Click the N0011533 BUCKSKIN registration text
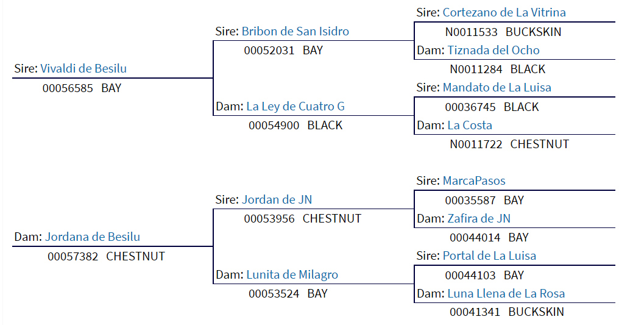This screenshot has width=644, height=325. pyautogui.click(x=503, y=32)
